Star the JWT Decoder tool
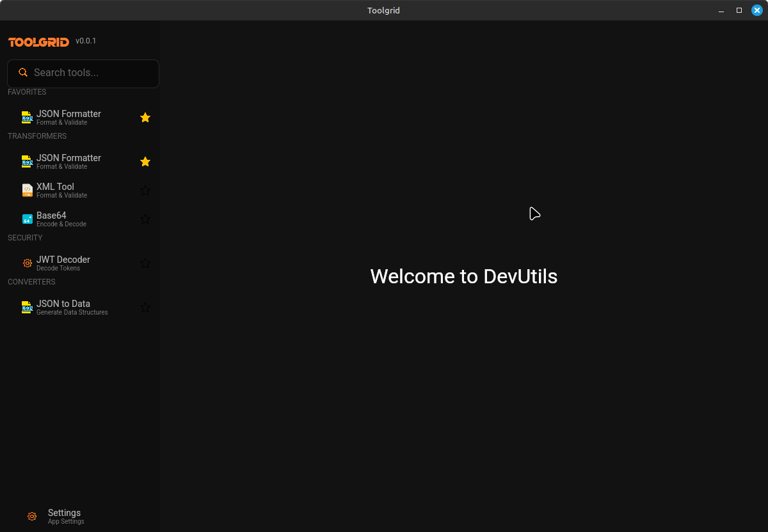768x532 pixels. click(145, 263)
